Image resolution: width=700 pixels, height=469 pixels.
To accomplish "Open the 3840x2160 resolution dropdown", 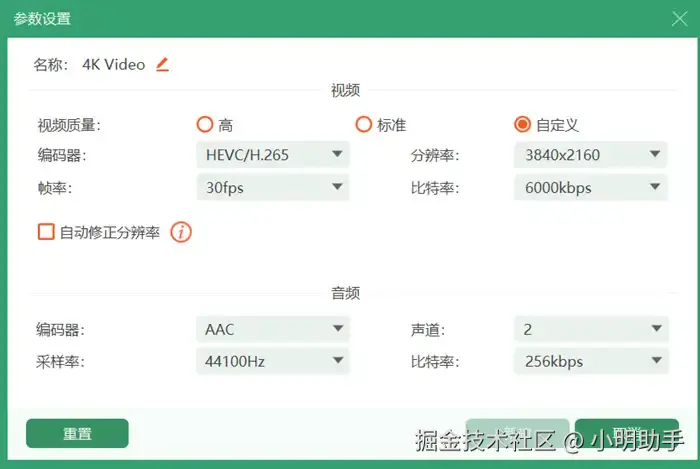I will click(591, 155).
